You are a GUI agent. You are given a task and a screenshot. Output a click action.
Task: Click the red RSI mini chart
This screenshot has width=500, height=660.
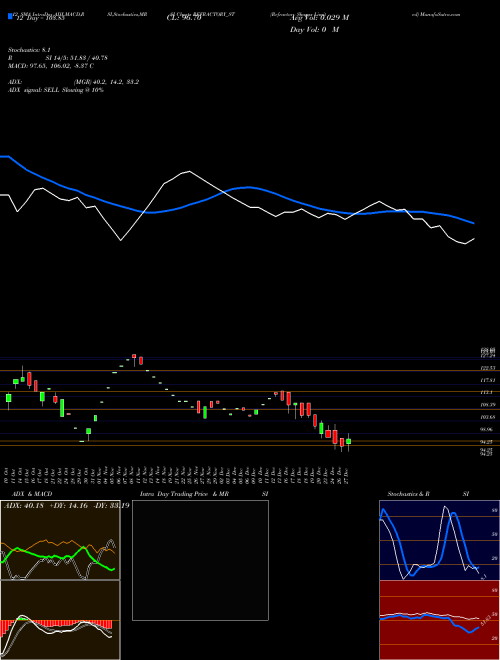coord(439,620)
